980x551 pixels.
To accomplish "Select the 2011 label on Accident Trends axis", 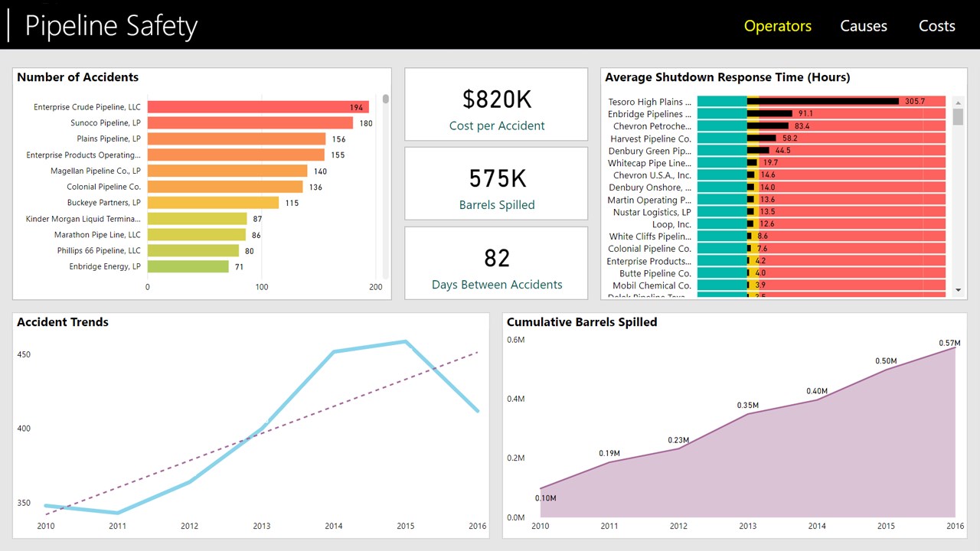I will coord(117,527).
